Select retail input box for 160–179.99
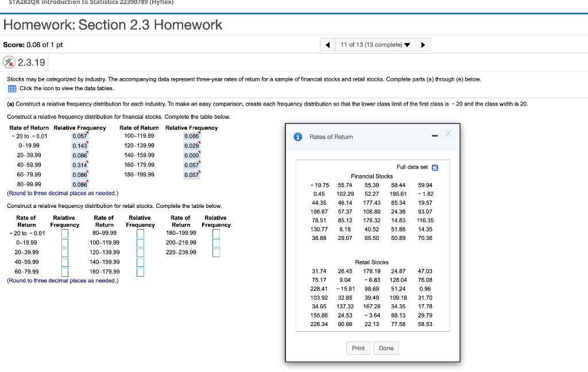This screenshot has height=372, width=588. [x=140, y=272]
